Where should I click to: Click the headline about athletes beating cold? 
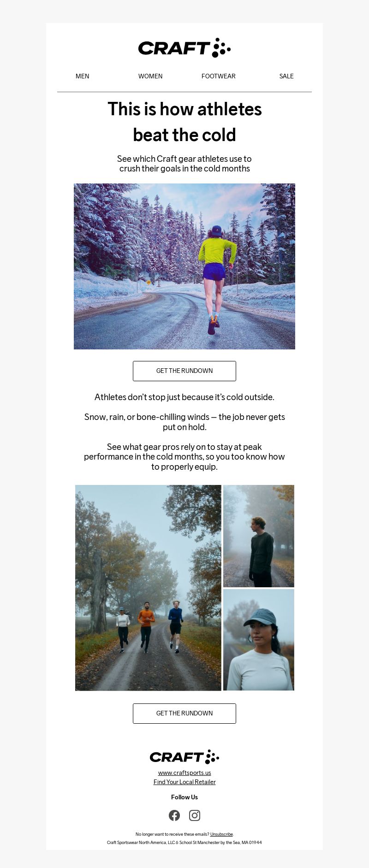coord(184,122)
